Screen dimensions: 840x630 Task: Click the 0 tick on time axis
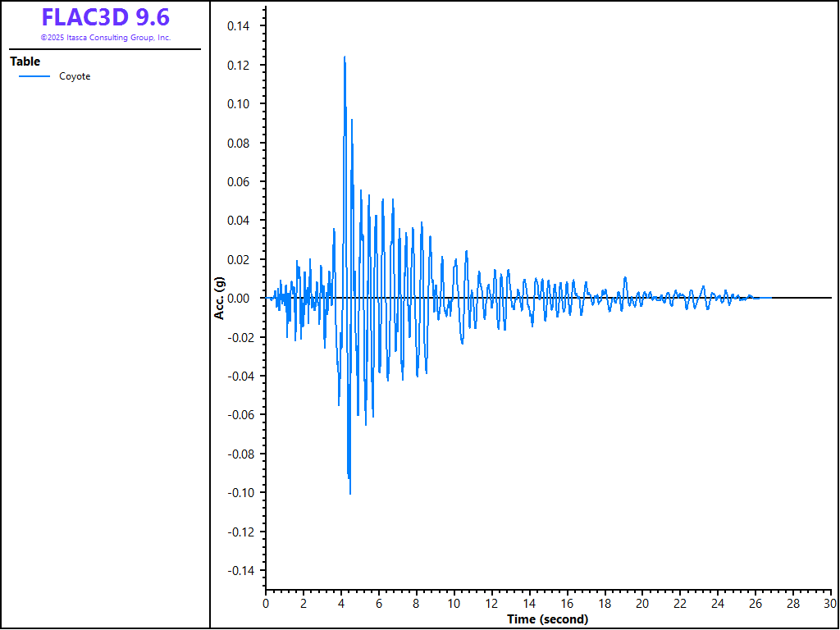(266, 604)
